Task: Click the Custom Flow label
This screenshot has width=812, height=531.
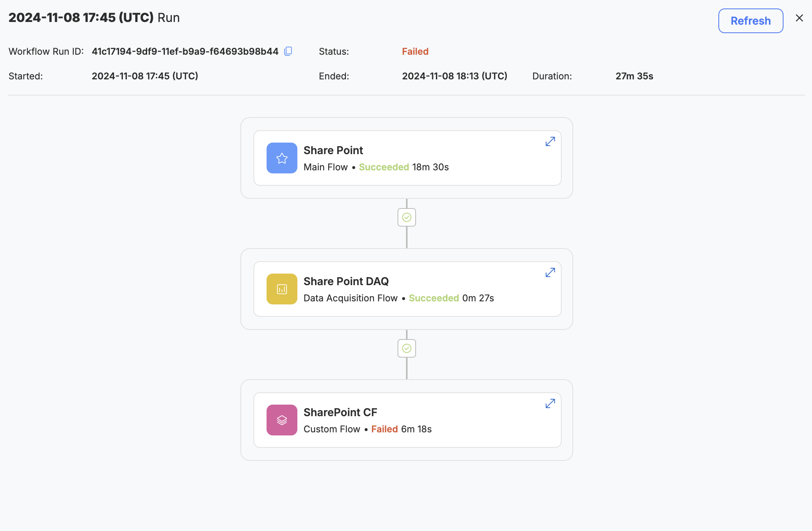Action: point(332,429)
